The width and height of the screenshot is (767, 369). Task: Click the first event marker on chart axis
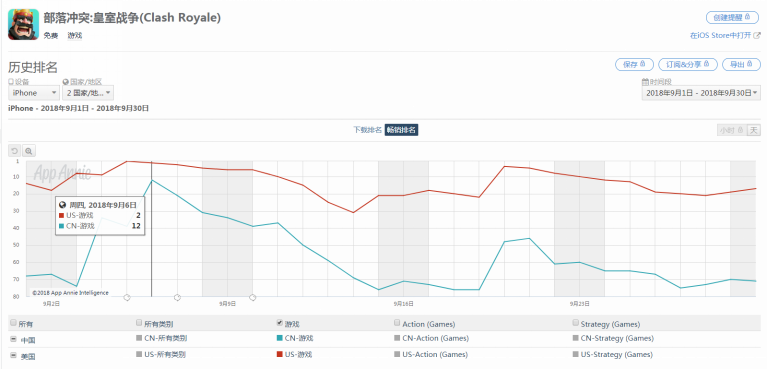tap(127, 297)
